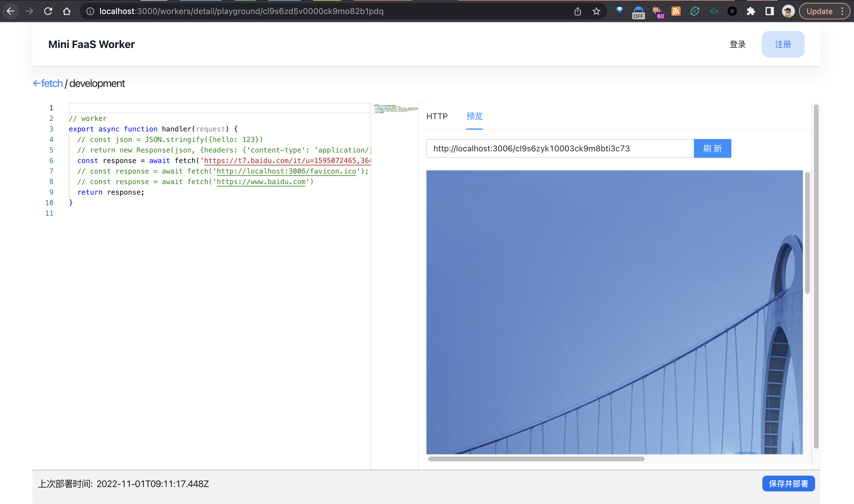The height and width of the screenshot is (504, 854).
Task: Click the 保存并部署 save and deploy button
Action: click(788, 483)
